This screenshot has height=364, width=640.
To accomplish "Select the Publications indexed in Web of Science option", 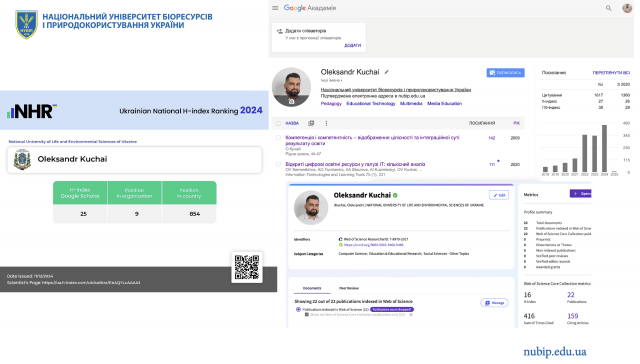I will pos(298,310).
